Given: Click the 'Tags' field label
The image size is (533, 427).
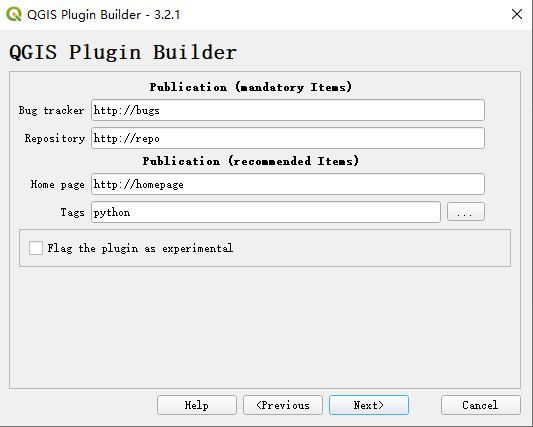Looking at the screenshot, I should (72, 212).
